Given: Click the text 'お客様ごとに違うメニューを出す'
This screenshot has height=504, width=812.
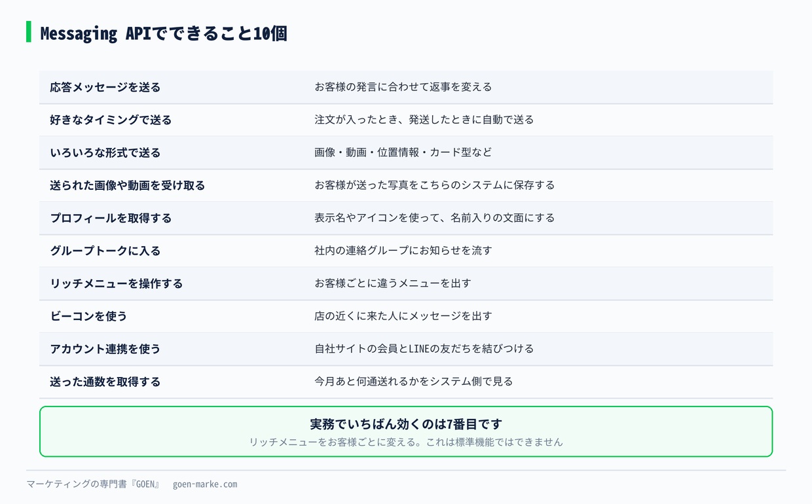Looking at the screenshot, I should pyautogui.click(x=392, y=283).
